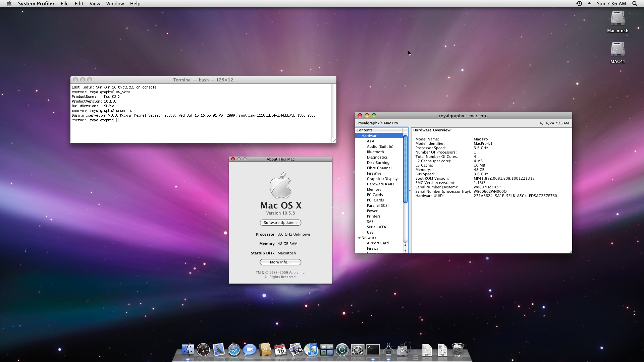Click the menu bar clock Sun 7:36 AM

[x=611, y=4]
